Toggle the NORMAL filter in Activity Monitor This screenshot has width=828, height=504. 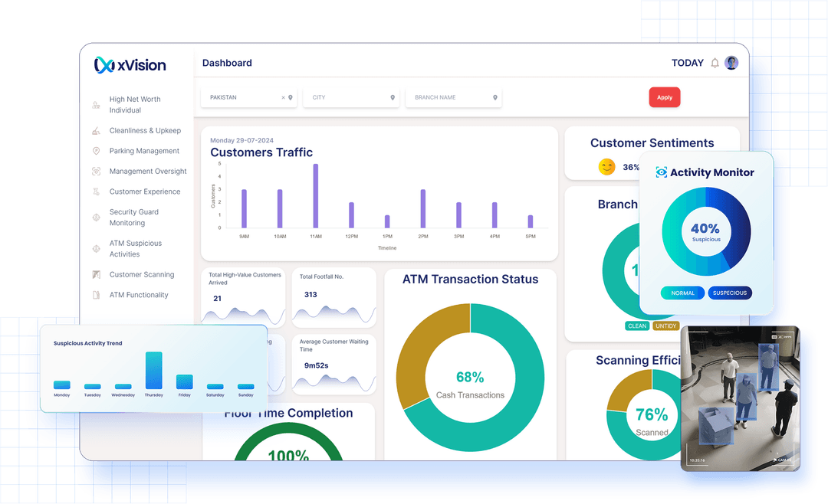pyautogui.click(x=682, y=293)
